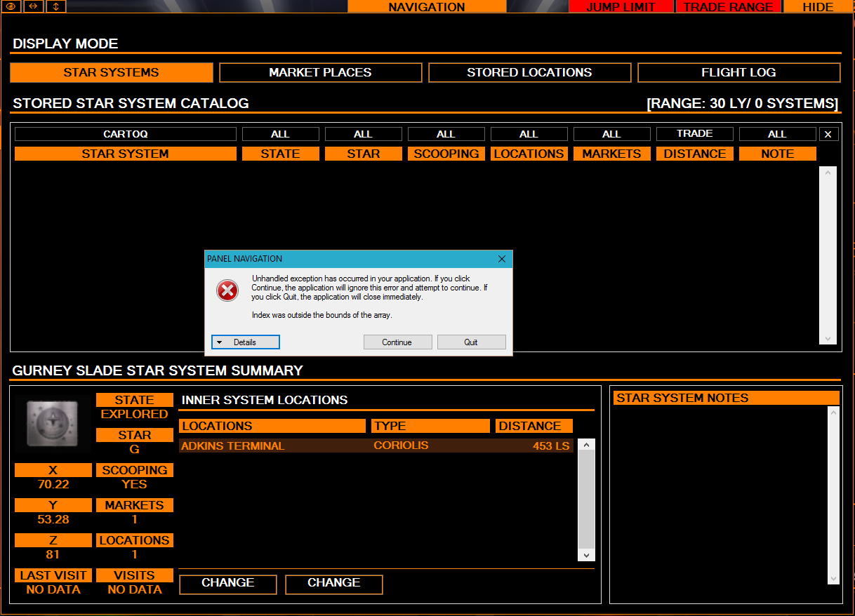
Task: Open the ALL filter above SCOOPING
Action: pyautogui.click(x=446, y=134)
